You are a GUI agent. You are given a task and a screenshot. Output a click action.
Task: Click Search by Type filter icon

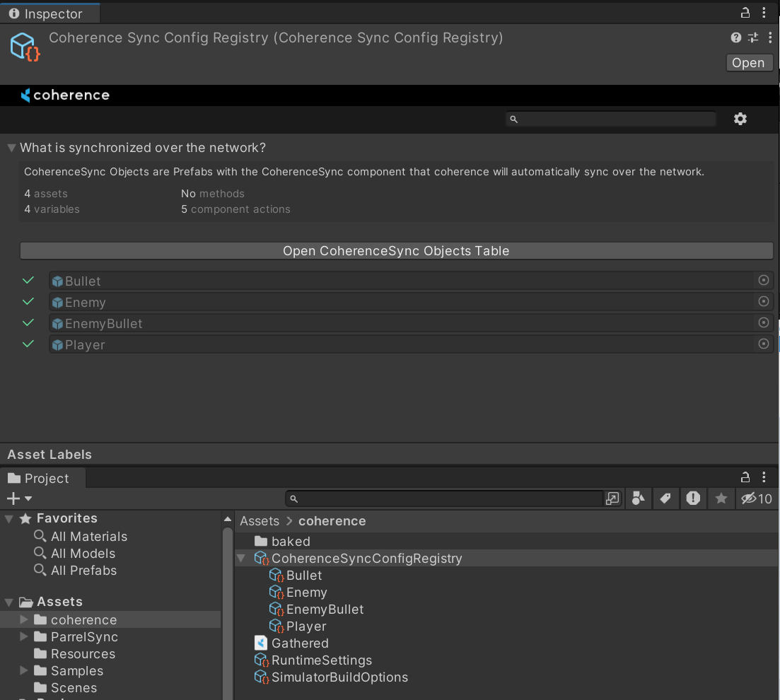point(638,498)
